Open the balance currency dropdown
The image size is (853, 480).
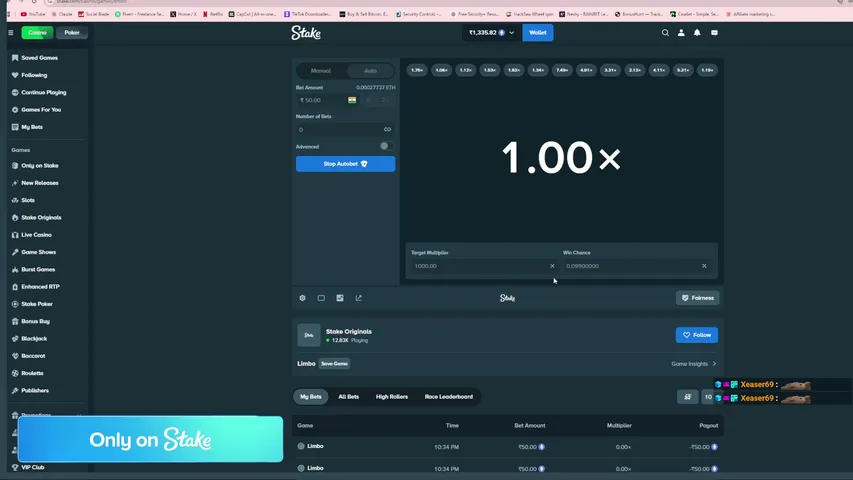coord(491,33)
